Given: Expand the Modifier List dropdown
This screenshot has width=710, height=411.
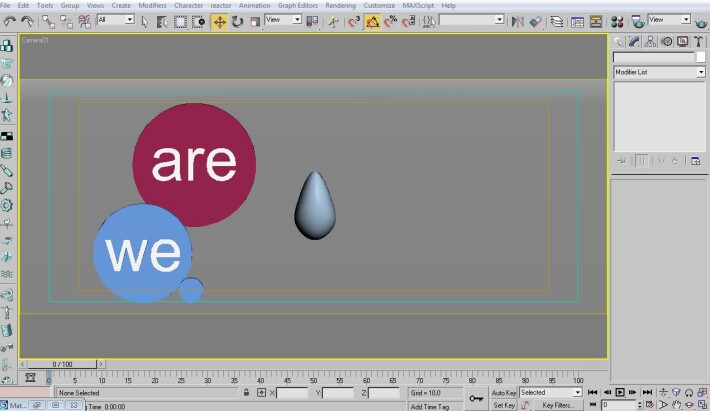Looking at the screenshot, I should (x=659, y=72).
